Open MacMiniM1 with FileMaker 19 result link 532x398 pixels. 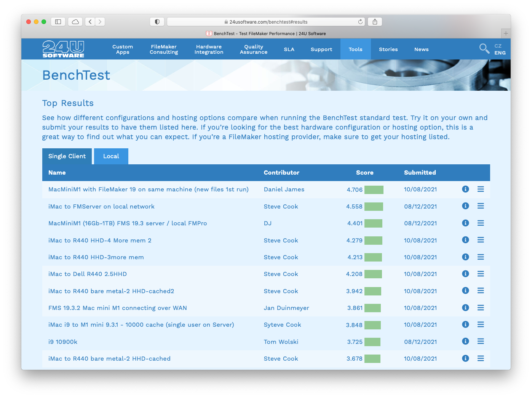[x=149, y=189]
